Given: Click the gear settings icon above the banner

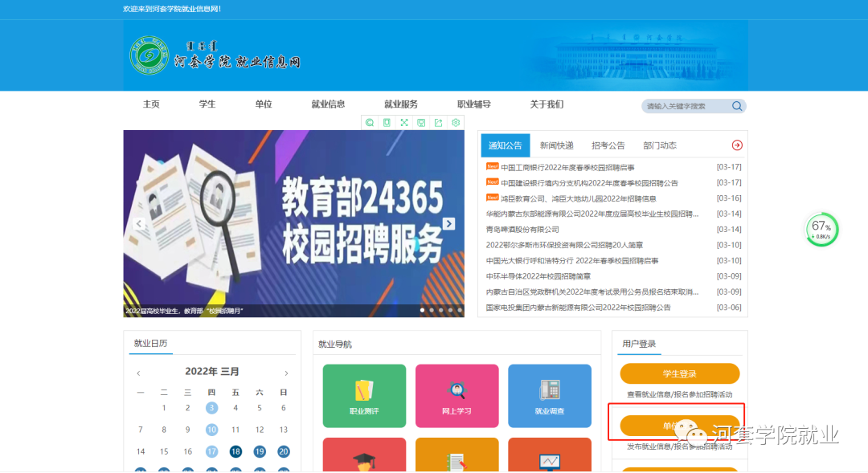Looking at the screenshot, I should (x=456, y=122).
